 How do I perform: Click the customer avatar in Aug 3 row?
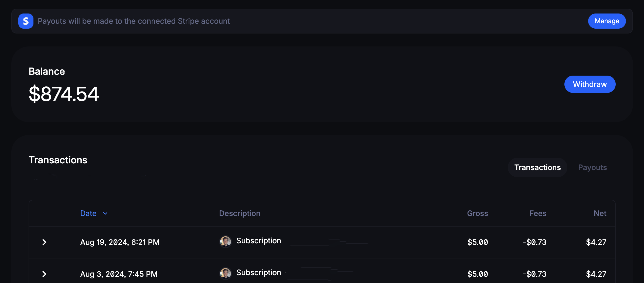pyautogui.click(x=225, y=273)
